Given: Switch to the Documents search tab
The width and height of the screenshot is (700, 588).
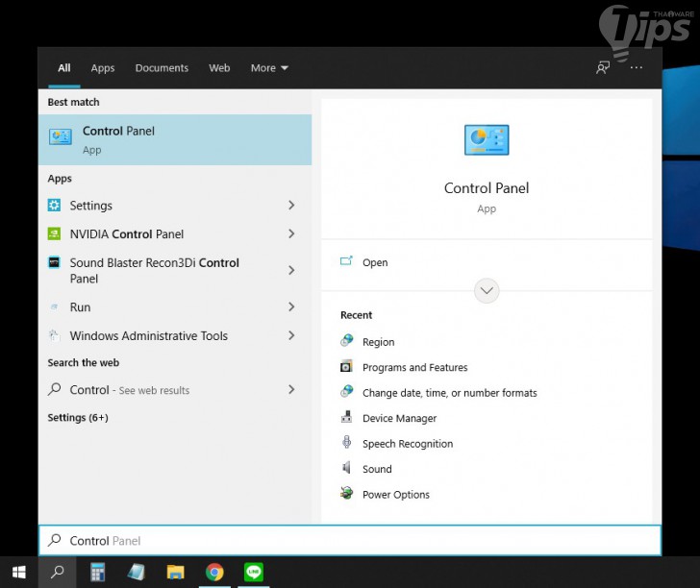Looking at the screenshot, I should tap(162, 68).
